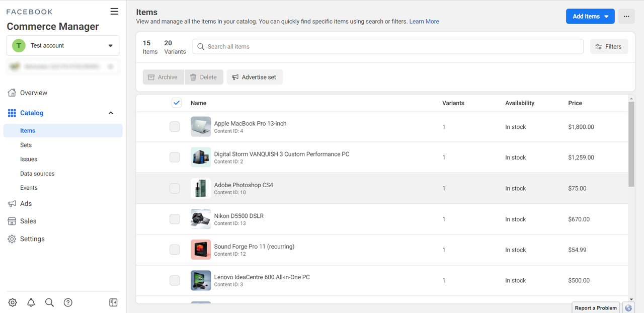This screenshot has width=644, height=313.
Task: Select Items in Catalog menu
Action: [x=63, y=131]
